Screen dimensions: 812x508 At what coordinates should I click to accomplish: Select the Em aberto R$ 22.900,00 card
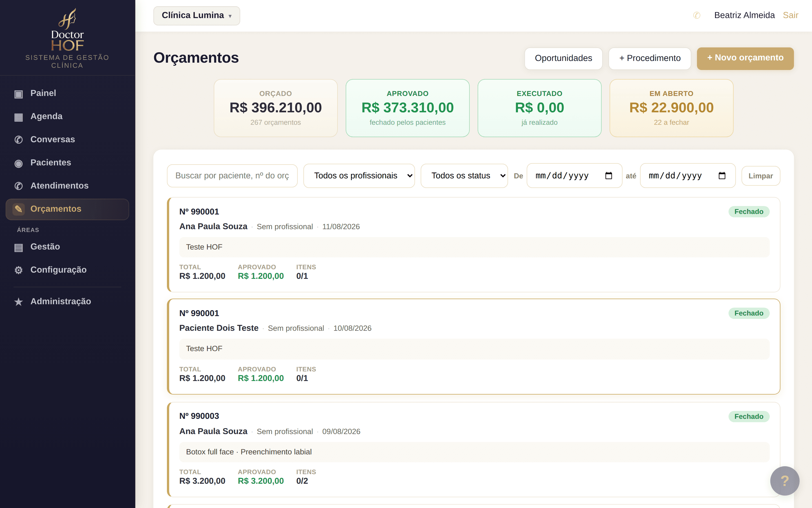click(x=671, y=108)
